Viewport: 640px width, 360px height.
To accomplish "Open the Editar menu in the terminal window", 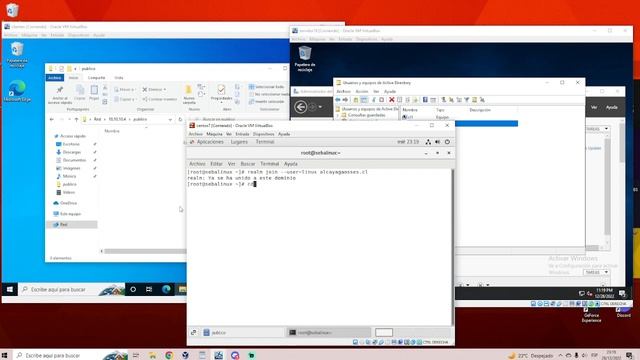I will tap(216, 164).
